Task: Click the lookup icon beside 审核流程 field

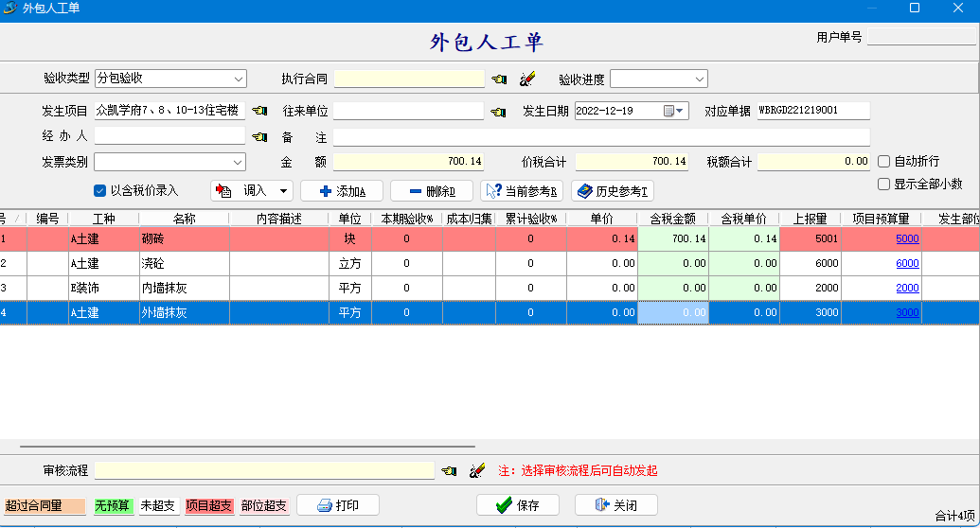Action: [x=449, y=470]
